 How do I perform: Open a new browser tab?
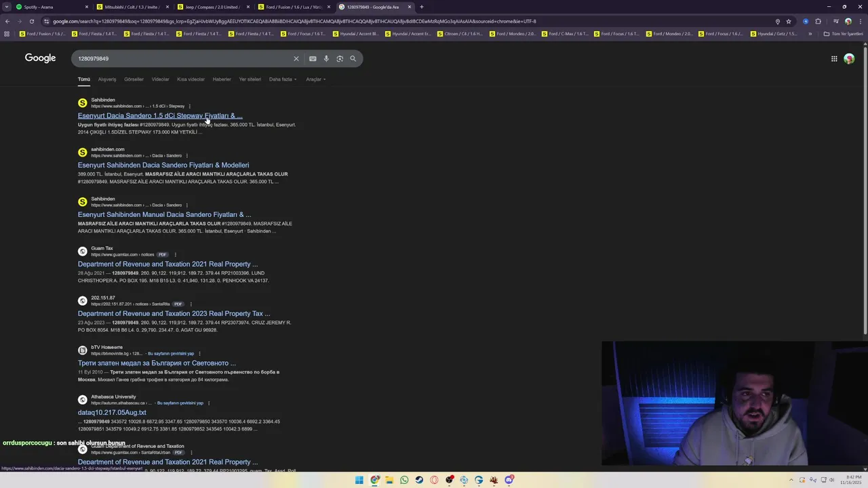pyautogui.click(x=422, y=7)
